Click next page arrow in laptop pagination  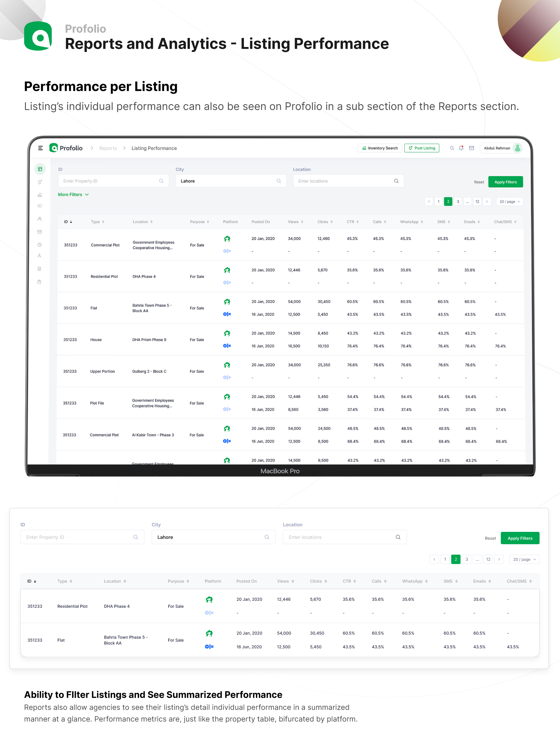point(487,201)
